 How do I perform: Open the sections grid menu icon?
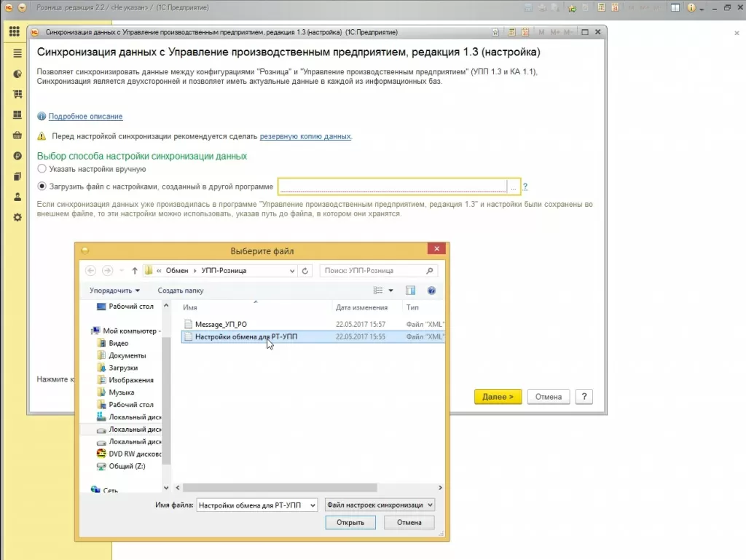click(x=15, y=31)
